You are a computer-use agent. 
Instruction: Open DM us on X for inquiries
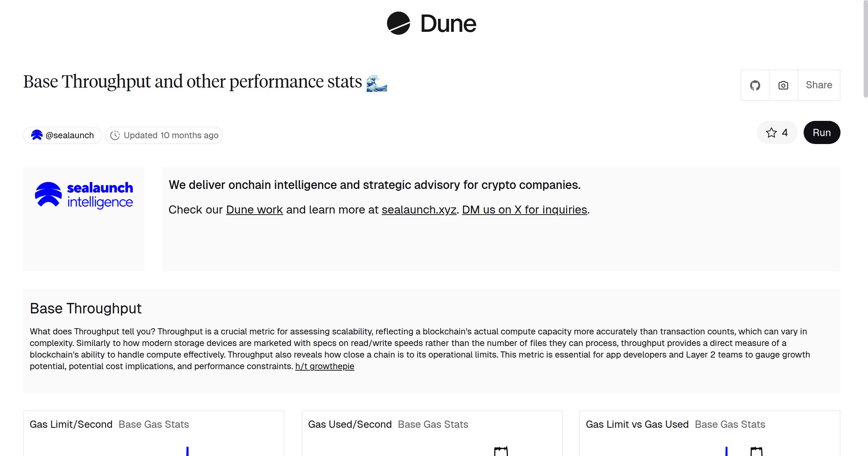click(x=524, y=210)
